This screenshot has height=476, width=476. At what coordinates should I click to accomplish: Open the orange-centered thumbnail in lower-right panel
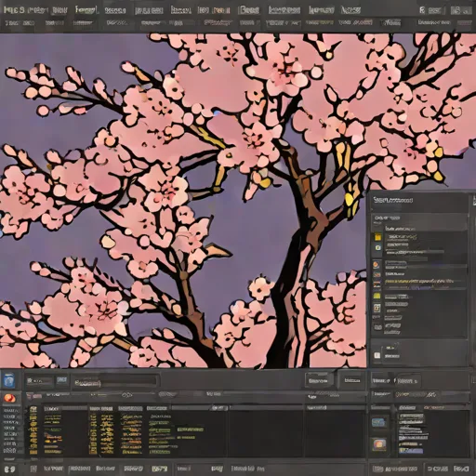[379, 444]
